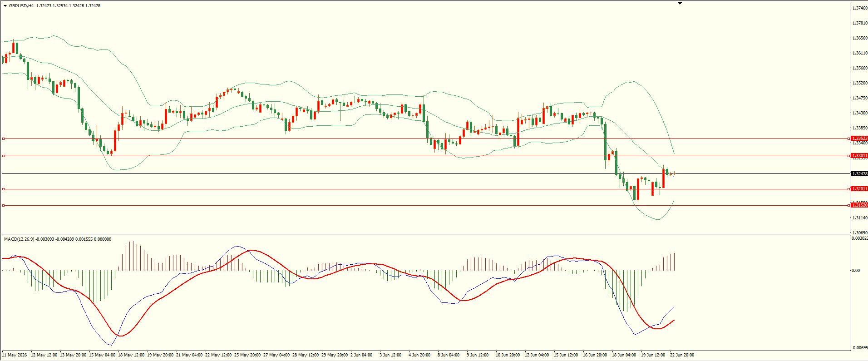868x361 pixels.
Task: Click the 1.34300 price scale label
Action: tap(860, 113)
